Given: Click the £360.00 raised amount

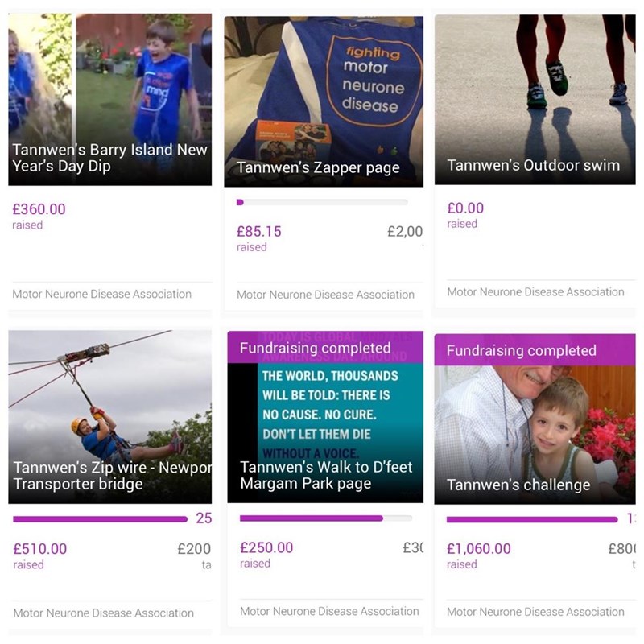Looking at the screenshot, I should 39,209.
